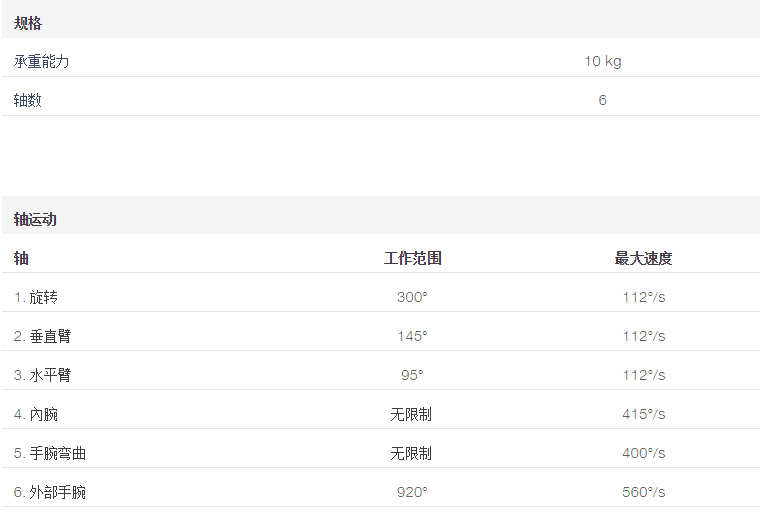Click the 轴运动 section header
Screen dimensions: 761x519
tap(35, 219)
